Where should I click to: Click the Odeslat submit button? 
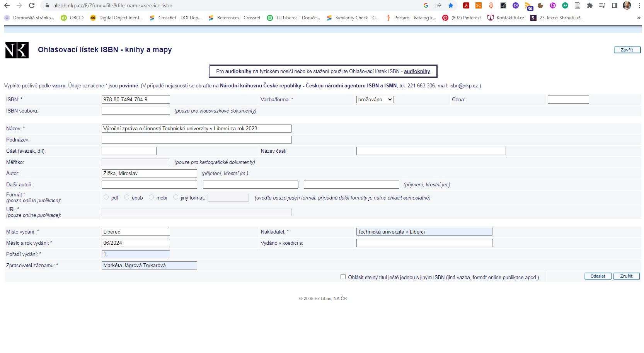tap(598, 276)
